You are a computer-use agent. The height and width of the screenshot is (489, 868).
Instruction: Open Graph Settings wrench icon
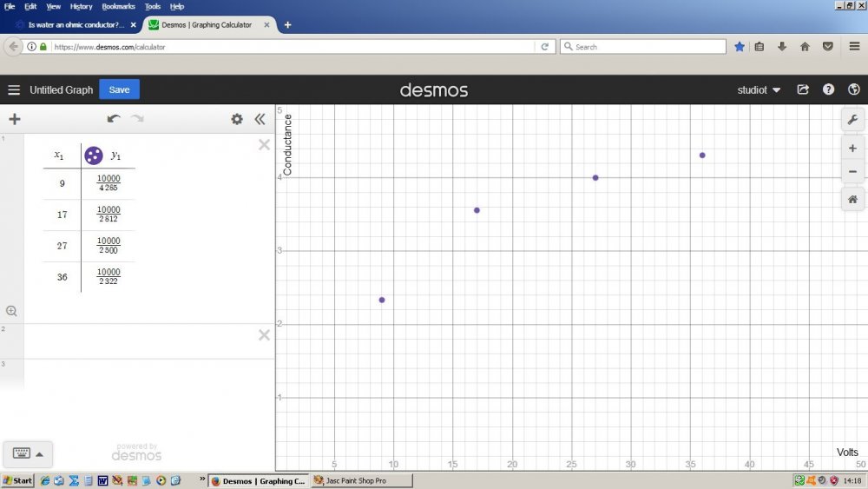(x=852, y=120)
